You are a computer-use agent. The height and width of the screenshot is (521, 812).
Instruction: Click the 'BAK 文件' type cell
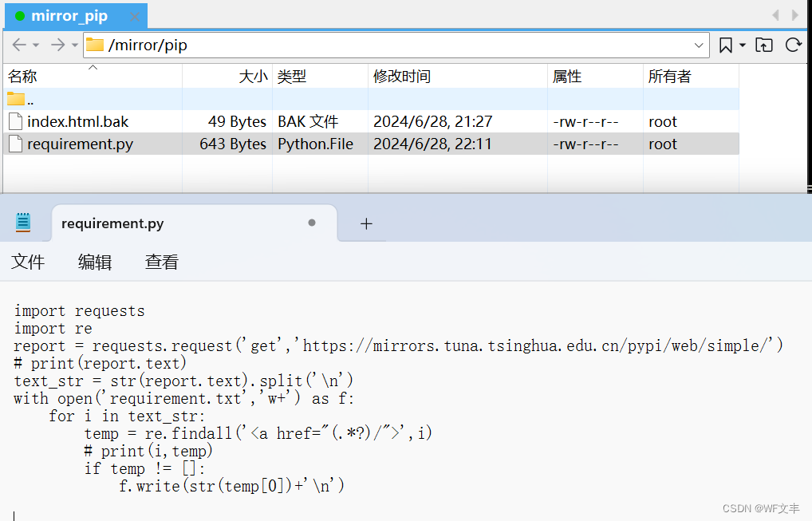pos(308,122)
